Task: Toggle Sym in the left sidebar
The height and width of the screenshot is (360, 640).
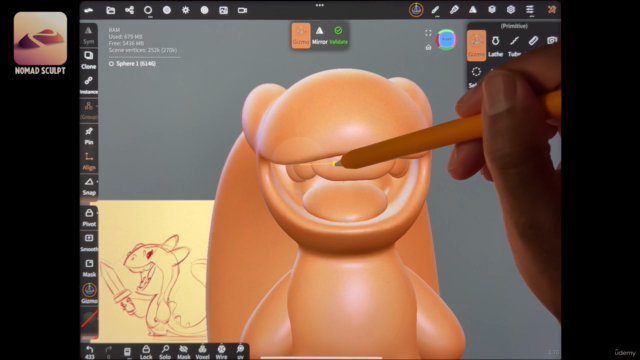Action: point(89,35)
